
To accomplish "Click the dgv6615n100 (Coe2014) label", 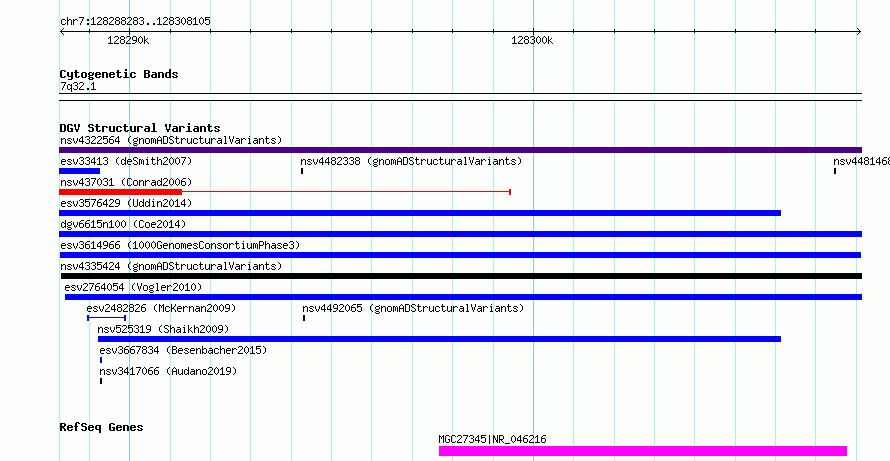I will (x=123, y=224).
